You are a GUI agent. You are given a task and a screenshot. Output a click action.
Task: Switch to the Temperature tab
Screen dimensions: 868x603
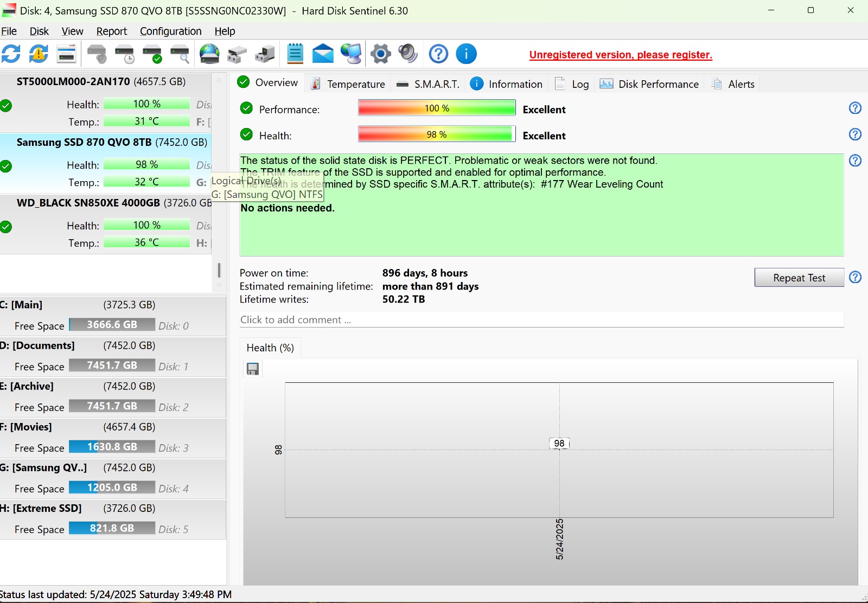347,84
